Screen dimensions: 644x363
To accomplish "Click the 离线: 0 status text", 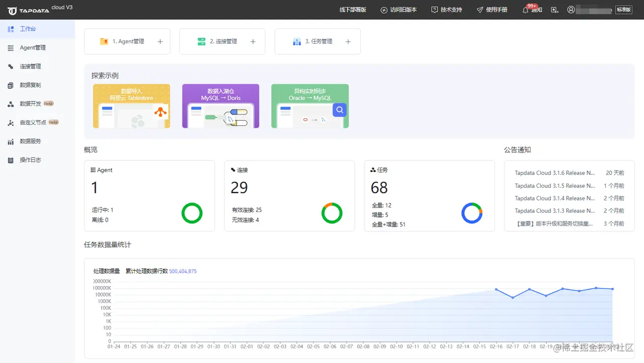I will pyautogui.click(x=100, y=220).
